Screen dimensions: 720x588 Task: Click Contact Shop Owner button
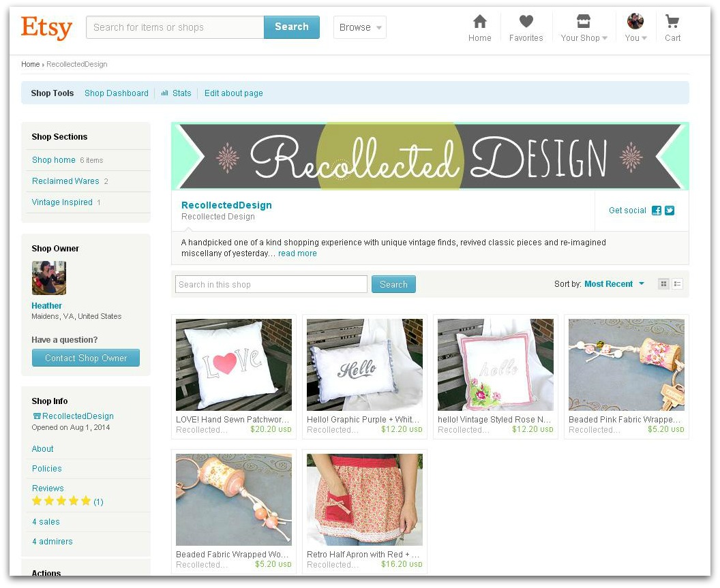pyautogui.click(x=86, y=358)
